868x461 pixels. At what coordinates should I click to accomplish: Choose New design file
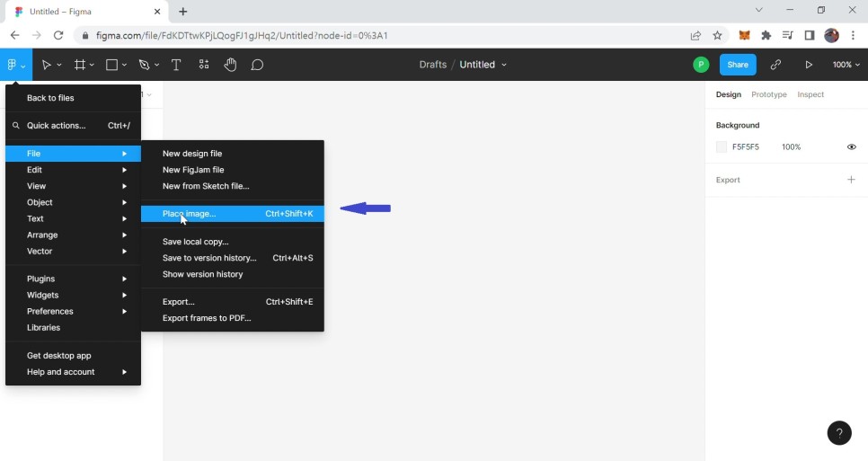(x=233, y=154)
